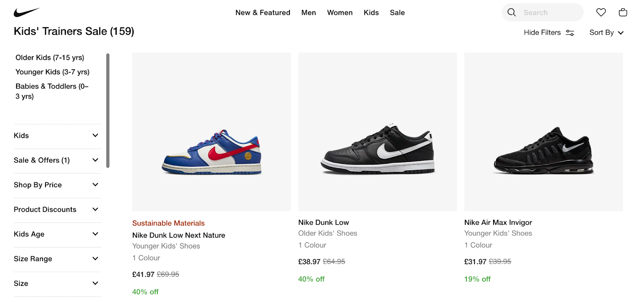Screen dimensions: 644x302
Task: Open New & Featured menu
Action: click(262, 12)
